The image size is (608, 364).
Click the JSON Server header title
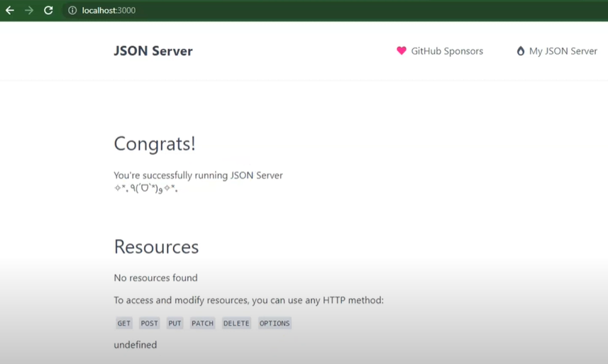pyautogui.click(x=153, y=51)
